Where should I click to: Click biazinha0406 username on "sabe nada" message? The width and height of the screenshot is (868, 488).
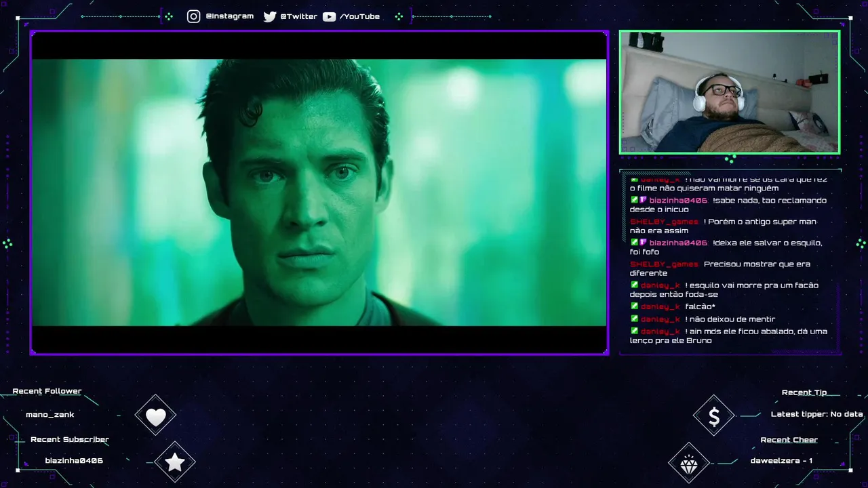click(678, 201)
